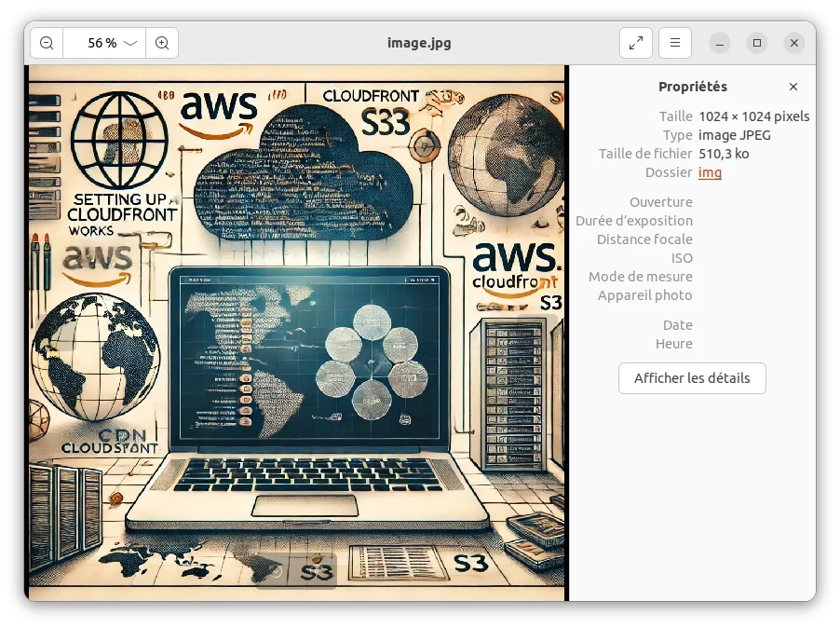Enter fullscreen with the expand arrows icon
Screen dimensions: 840x628
[x=636, y=43]
